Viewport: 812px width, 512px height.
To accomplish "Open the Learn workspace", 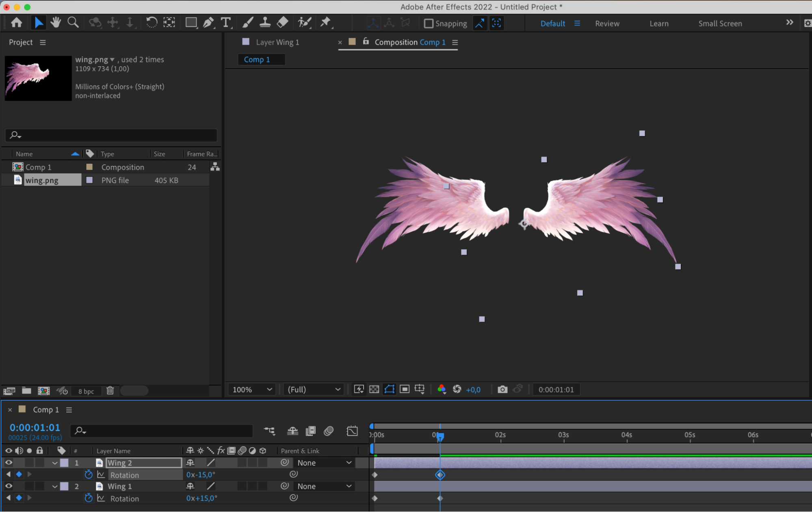I will pyautogui.click(x=659, y=24).
